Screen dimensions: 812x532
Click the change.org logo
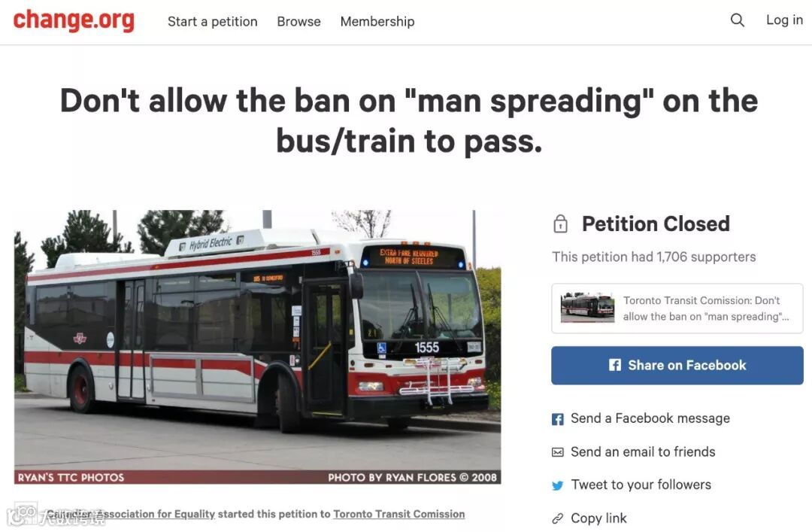[x=74, y=20]
